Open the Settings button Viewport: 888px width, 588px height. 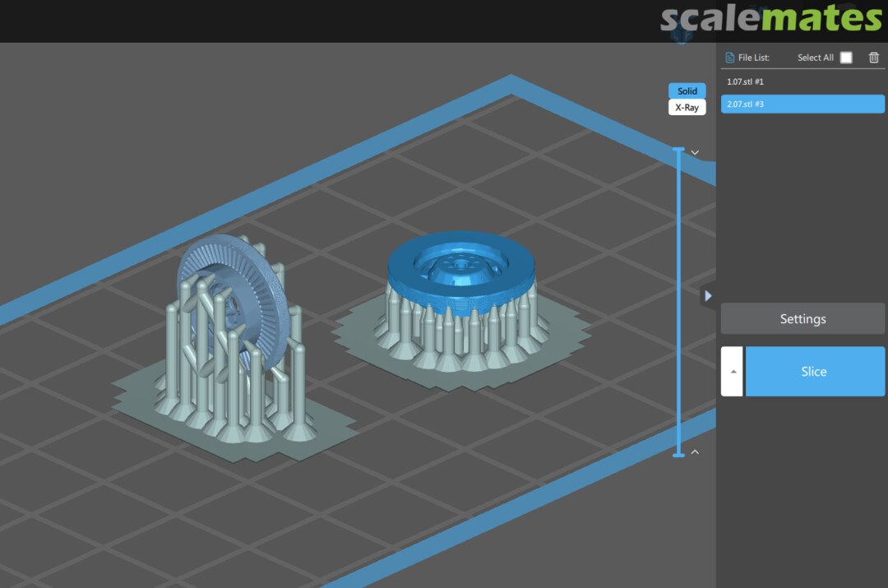(802, 319)
